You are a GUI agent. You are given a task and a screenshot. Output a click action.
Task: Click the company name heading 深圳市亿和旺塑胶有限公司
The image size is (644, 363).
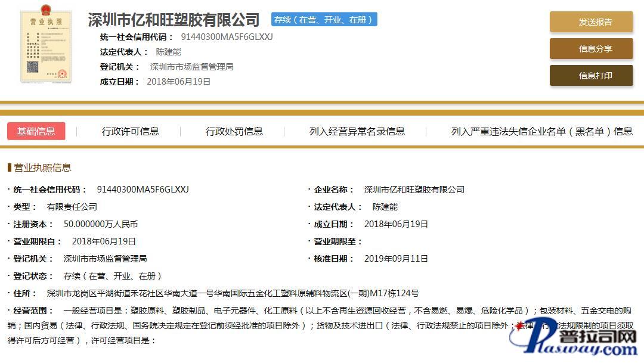click(x=174, y=20)
